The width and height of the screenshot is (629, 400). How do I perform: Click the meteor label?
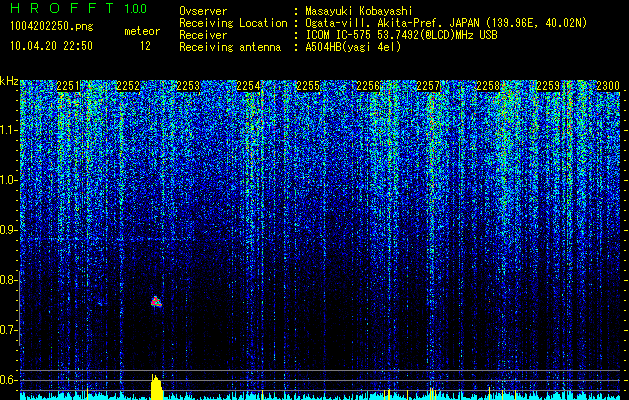pyautogui.click(x=142, y=31)
